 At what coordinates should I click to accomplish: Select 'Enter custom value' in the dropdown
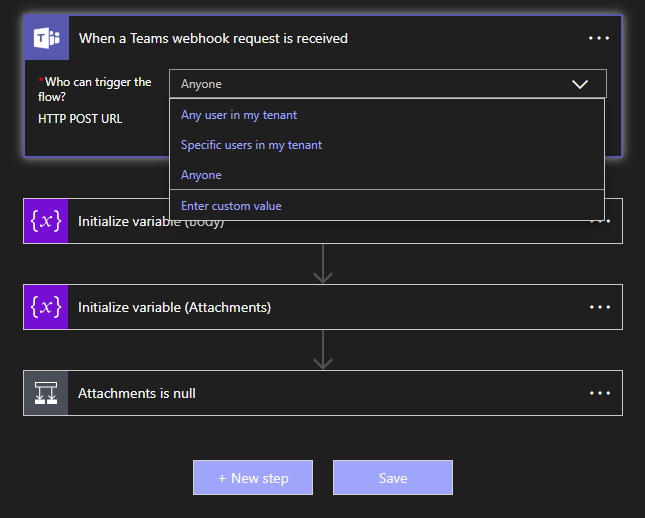coord(231,206)
